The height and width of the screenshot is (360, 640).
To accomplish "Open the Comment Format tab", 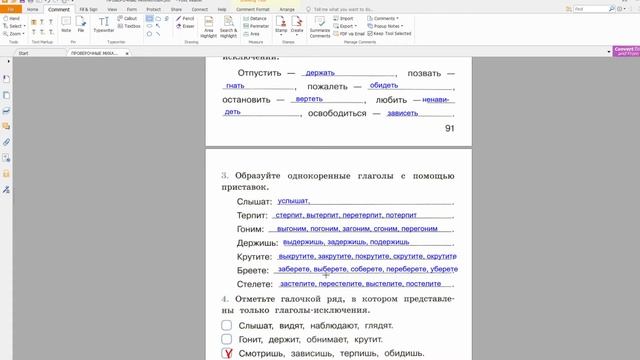I will (253, 9).
